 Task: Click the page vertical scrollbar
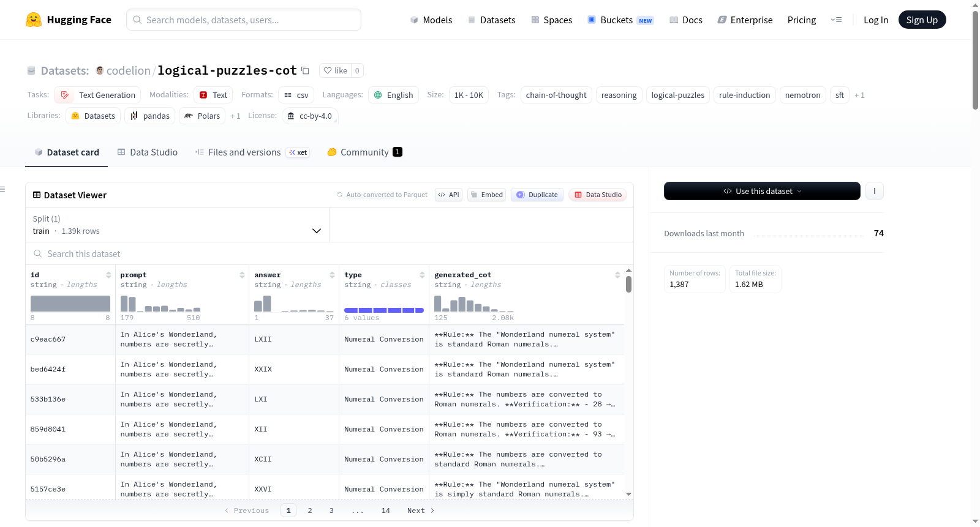[x=975, y=60]
